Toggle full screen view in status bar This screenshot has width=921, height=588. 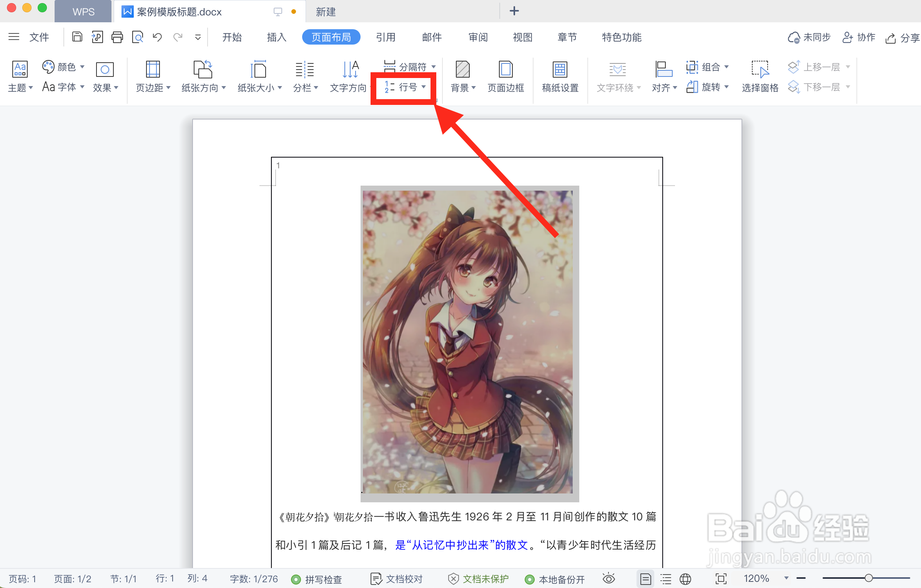pos(721,579)
